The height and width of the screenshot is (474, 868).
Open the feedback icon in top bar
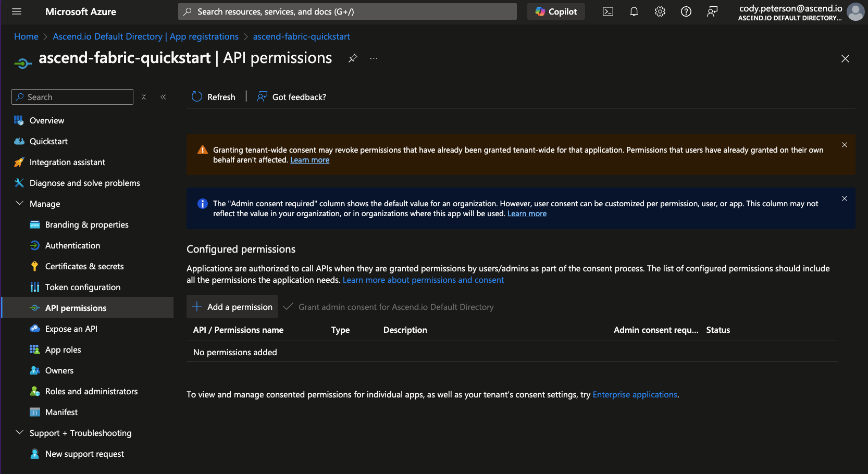click(712, 11)
